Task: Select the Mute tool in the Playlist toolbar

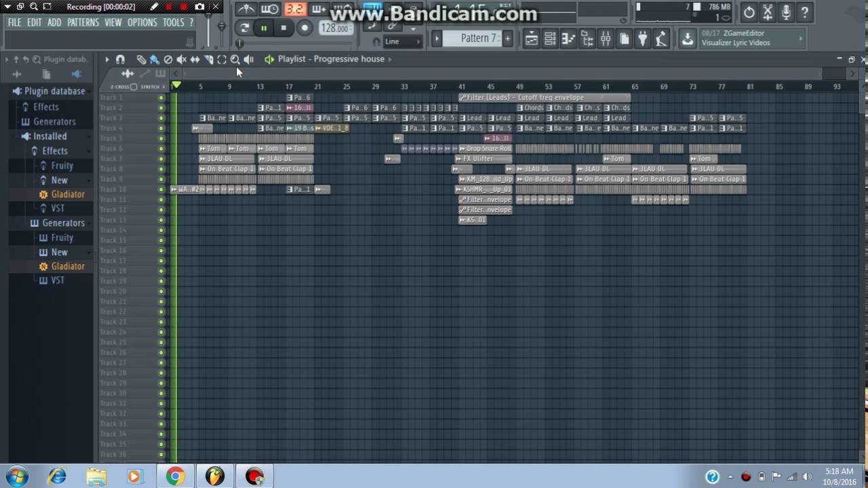Action: click(x=181, y=59)
